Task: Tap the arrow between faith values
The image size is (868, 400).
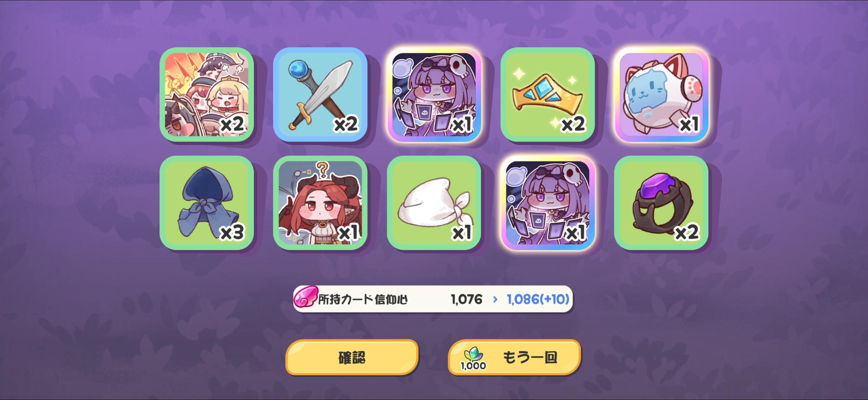Action: click(x=495, y=299)
